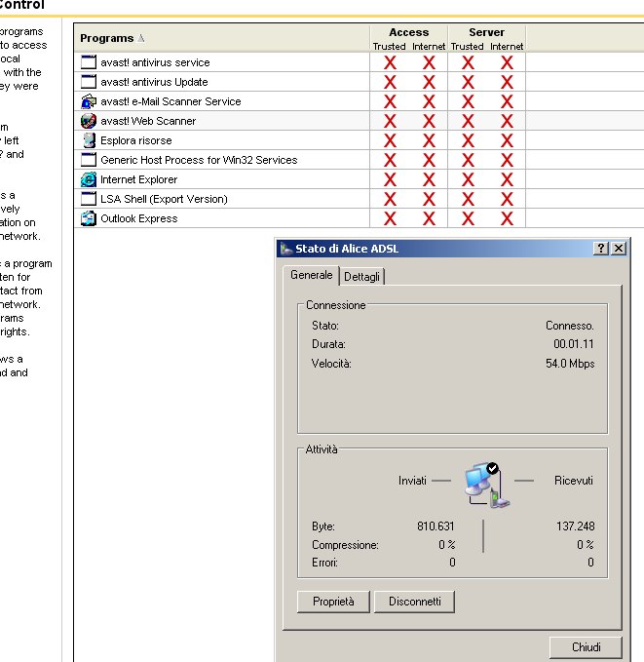Click the avast! antivirus service program icon
The width and height of the screenshot is (644, 662).
coord(89,62)
